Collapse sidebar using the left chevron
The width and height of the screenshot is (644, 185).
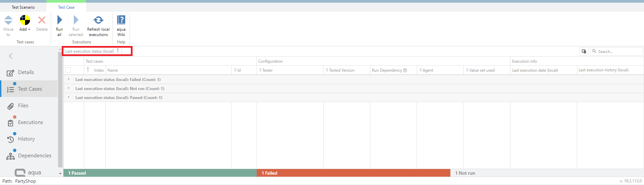tap(11, 56)
